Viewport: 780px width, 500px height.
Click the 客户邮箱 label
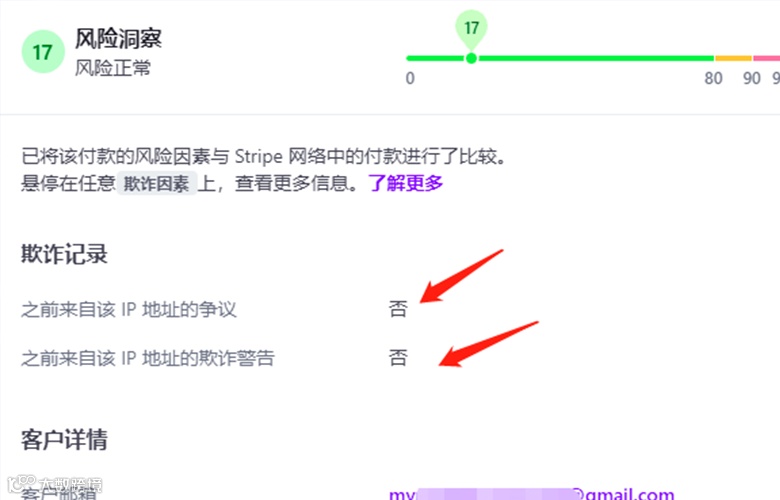point(59,493)
